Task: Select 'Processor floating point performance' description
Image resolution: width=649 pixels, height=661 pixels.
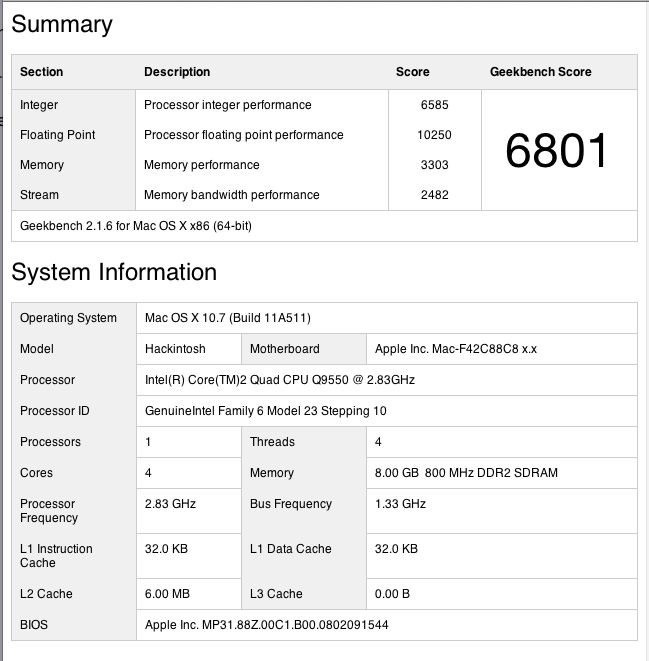Action: 244,135
